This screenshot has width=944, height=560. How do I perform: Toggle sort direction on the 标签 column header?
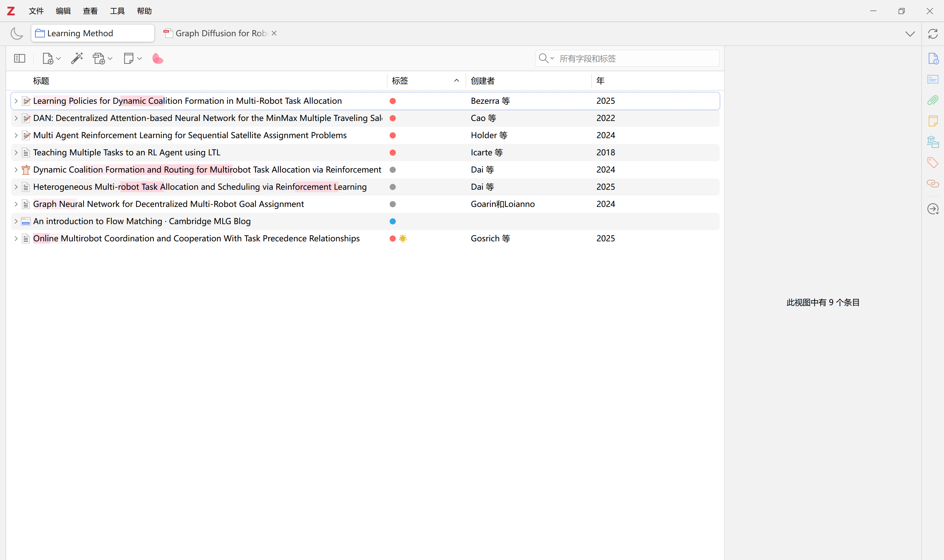coord(426,81)
